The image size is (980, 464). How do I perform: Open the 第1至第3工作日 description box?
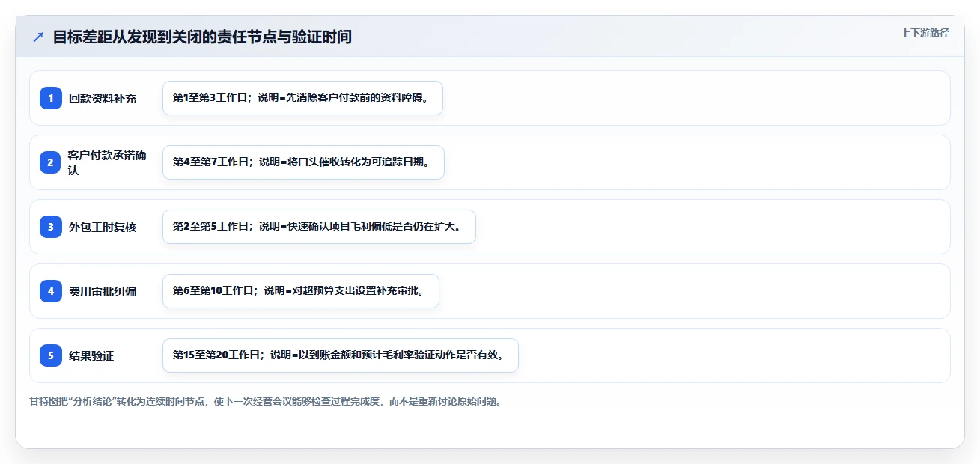click(302, 98)
